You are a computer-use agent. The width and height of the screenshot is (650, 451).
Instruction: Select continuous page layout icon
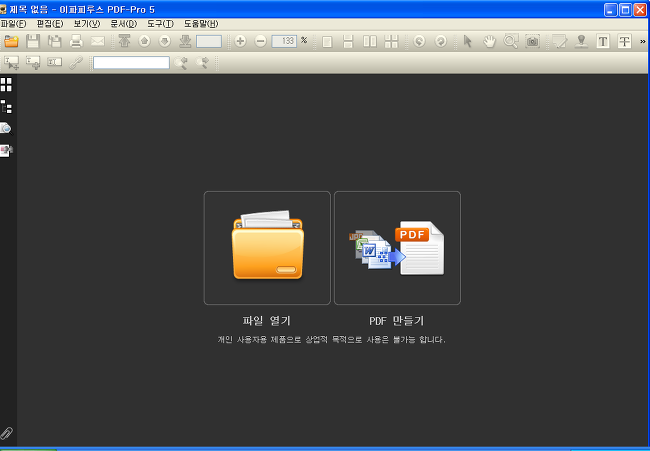point(348,41)
